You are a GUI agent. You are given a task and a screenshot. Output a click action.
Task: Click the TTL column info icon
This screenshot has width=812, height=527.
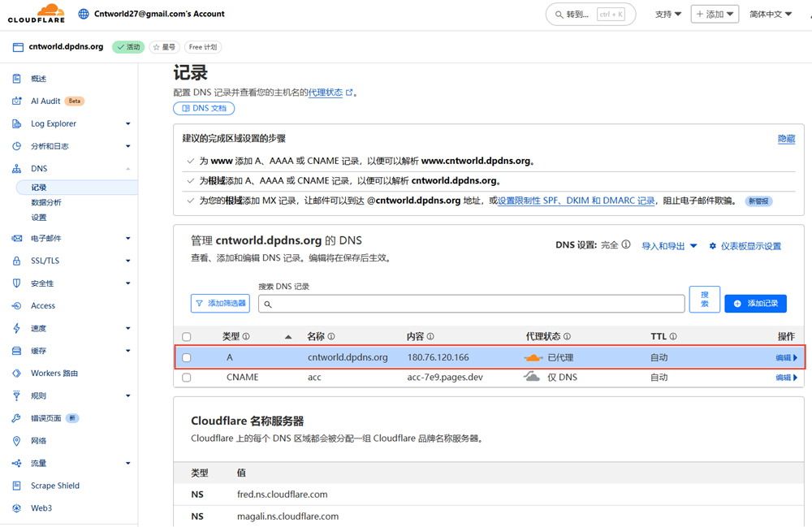click(673, 336)
